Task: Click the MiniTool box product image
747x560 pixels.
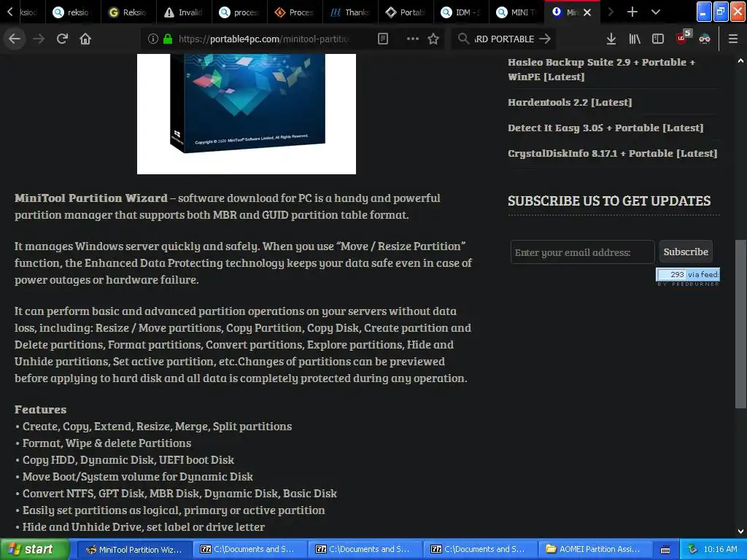Action: point(247,114)
